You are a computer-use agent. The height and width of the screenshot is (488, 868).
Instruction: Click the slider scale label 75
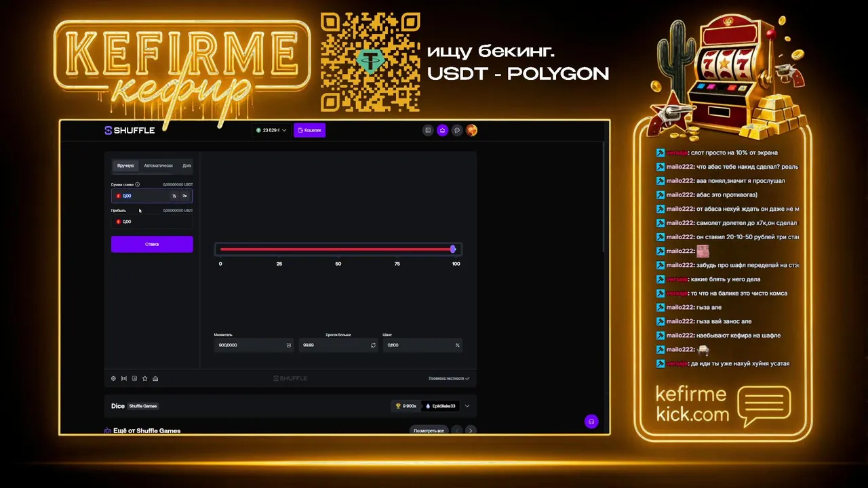click(x=397, y=264)
